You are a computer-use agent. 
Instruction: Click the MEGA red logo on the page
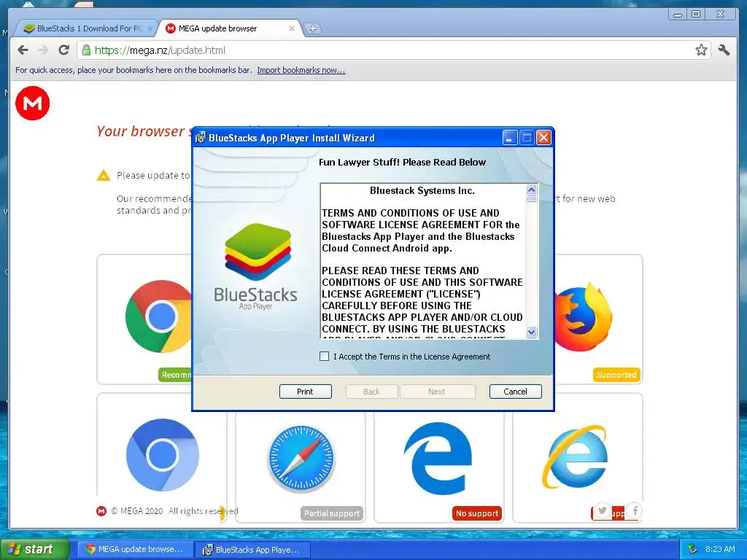[x=32, y=104]
